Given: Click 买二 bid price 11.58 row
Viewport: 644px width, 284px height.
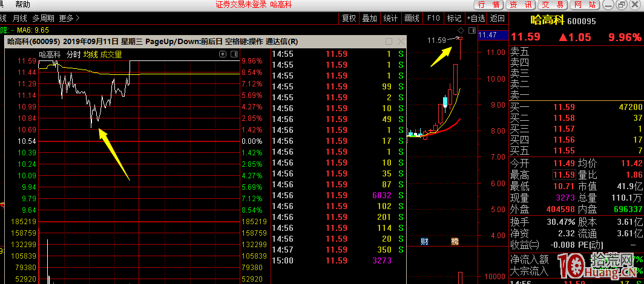Looking at the screenshot, I should tap(576, 118).
